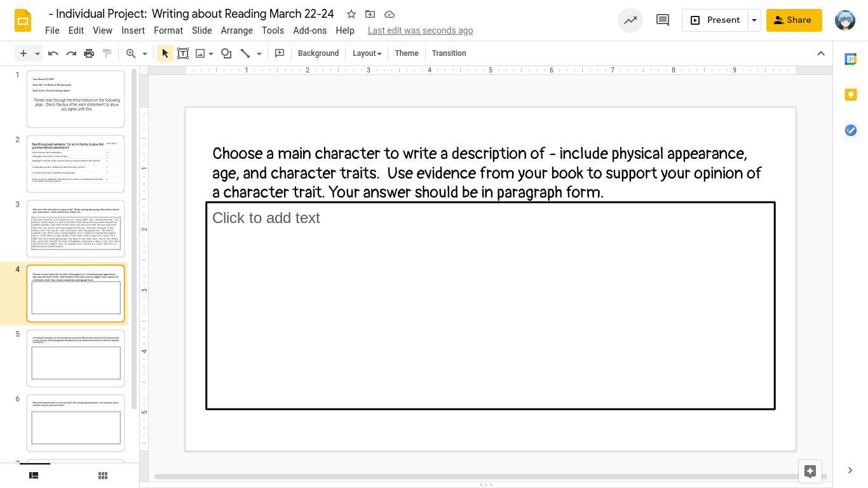Open the activity dashboard trend icon
The width and height of the screenshot is (868, 488).
point(630,20)
